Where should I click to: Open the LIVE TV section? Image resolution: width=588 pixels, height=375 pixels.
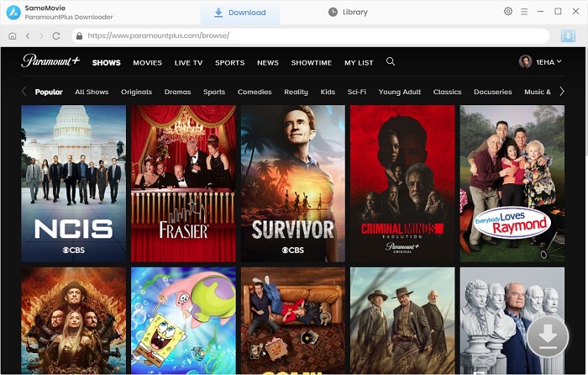(x=188, y=63)
